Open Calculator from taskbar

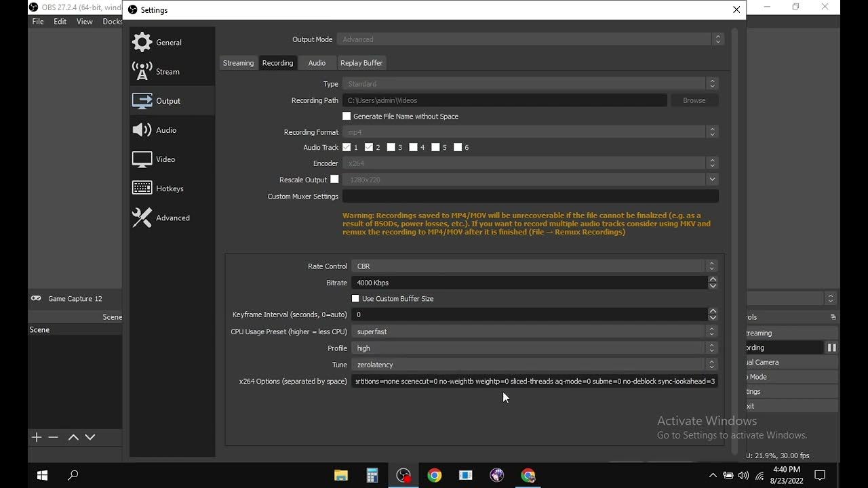(372, 475)
